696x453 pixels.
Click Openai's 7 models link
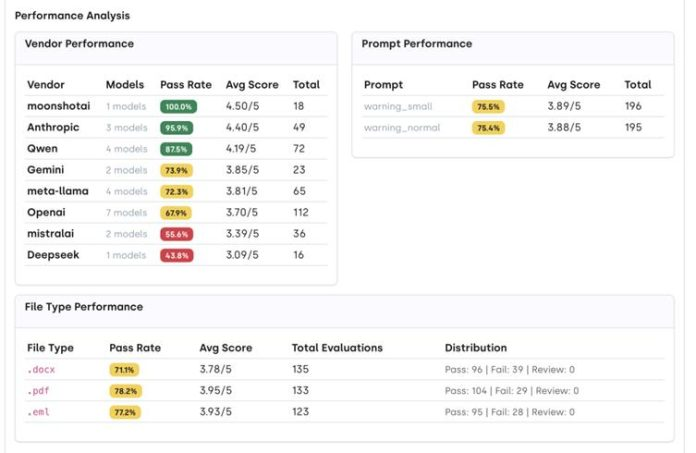pos(126,213)
